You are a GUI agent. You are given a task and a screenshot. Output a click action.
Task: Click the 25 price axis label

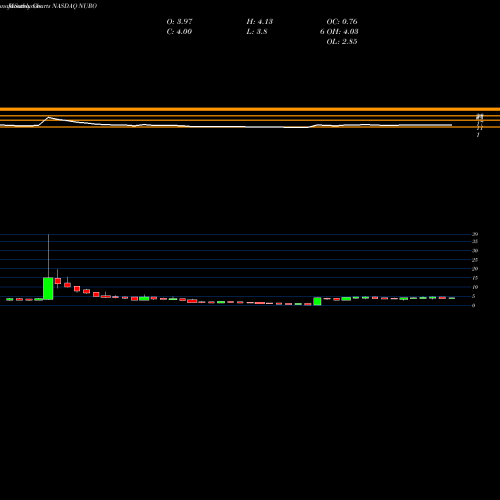pos(475,260)
